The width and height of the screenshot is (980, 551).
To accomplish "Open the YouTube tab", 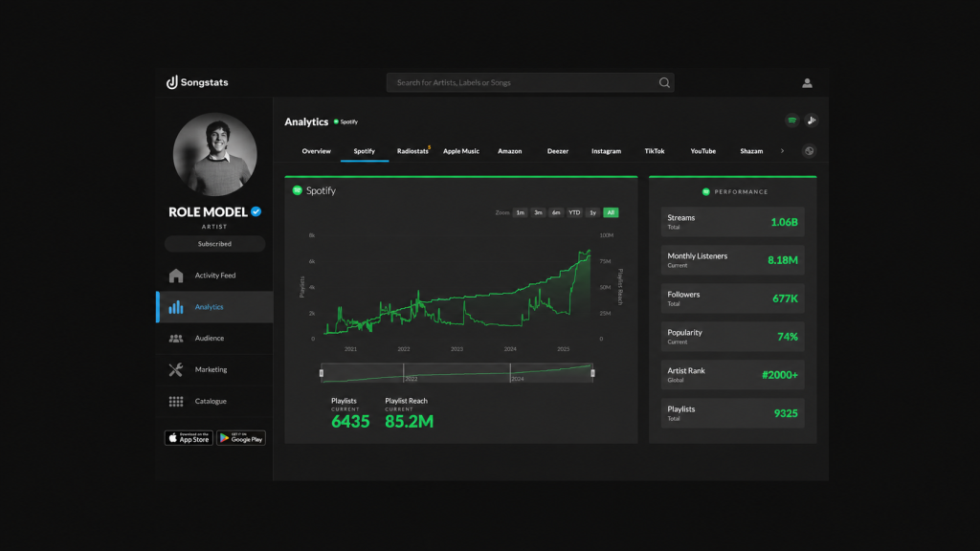I will click(x=703, y=151).
